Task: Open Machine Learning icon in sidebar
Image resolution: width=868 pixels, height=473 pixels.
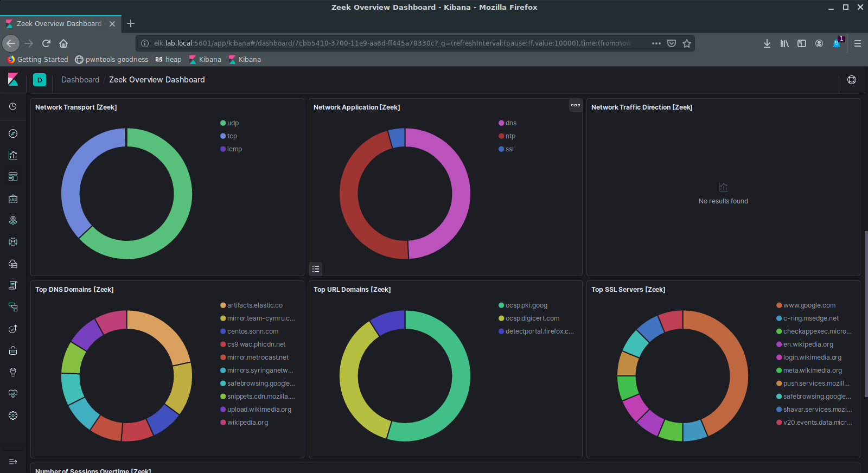Action: [13, 242]
